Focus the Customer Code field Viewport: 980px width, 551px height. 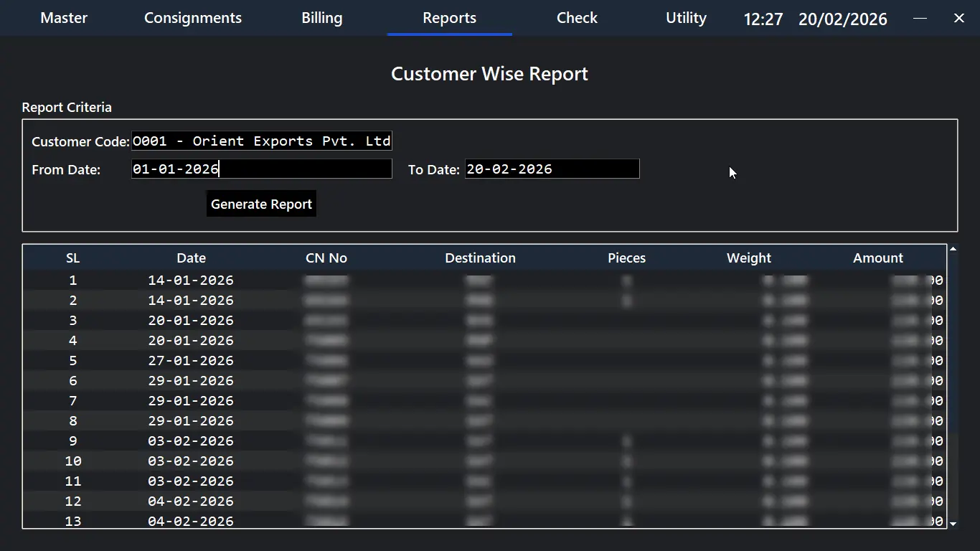(x=261, y=141)
